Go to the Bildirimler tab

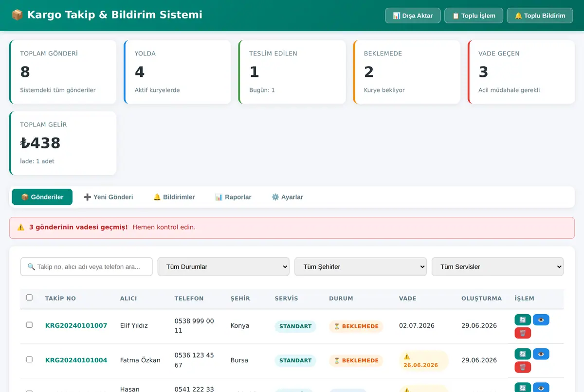coord(174,197)
